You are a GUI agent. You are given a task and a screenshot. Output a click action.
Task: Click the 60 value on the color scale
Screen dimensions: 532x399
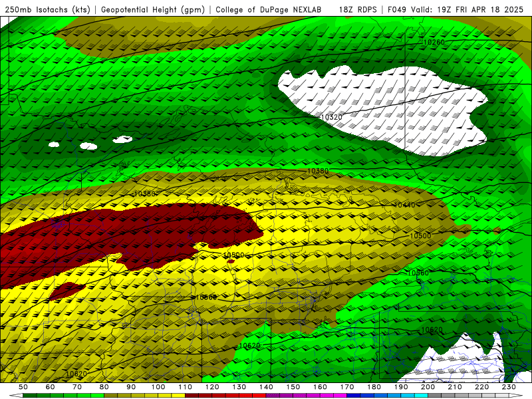tap(50, 387)
